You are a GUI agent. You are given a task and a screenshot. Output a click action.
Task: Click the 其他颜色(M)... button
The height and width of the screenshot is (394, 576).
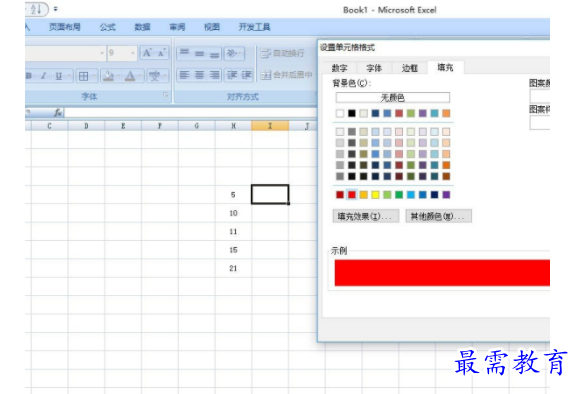(438, 217)
